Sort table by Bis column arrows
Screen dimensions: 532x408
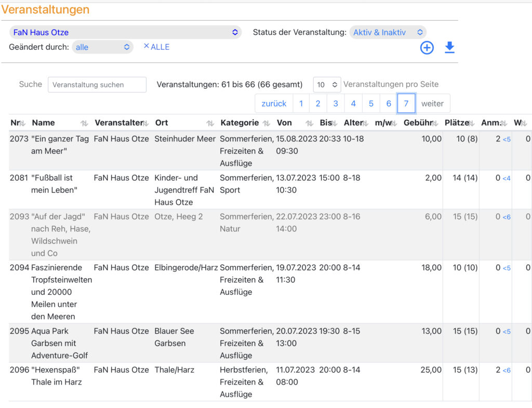[334, 123]
